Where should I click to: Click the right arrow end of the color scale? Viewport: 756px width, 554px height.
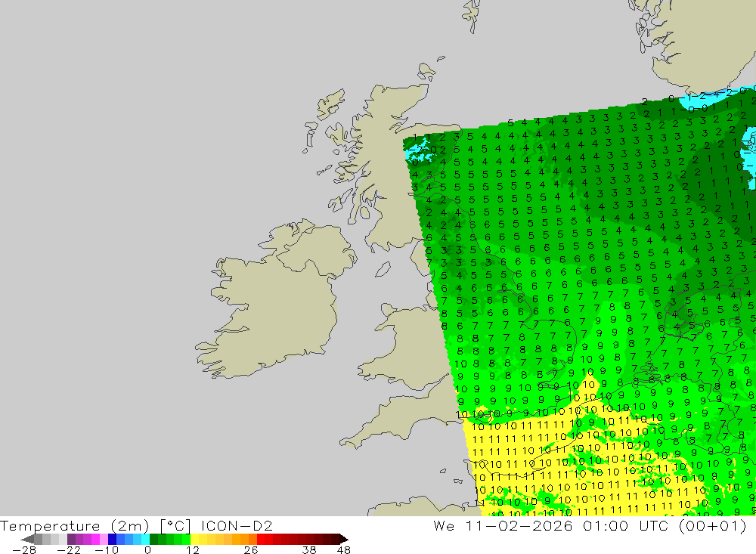tap(344, 539)
